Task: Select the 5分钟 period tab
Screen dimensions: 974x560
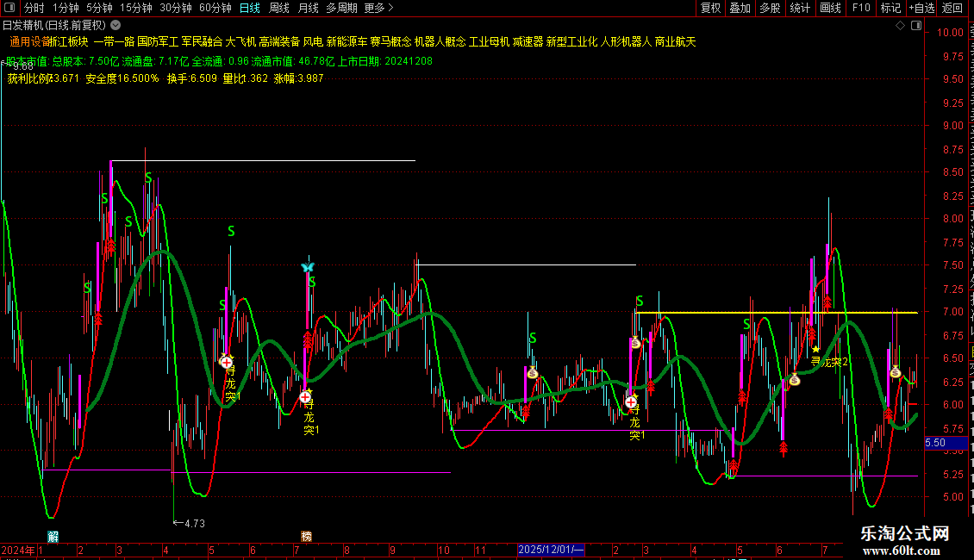Action: click(x=99, y=8)
